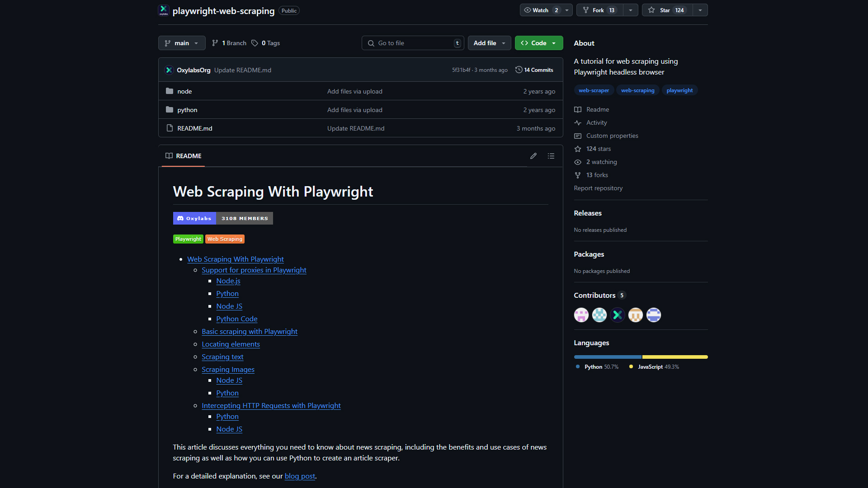Viewport: 868px width, 488px height.
Task: Toggle 2 watching eye in About
Action: click(578, 162)
